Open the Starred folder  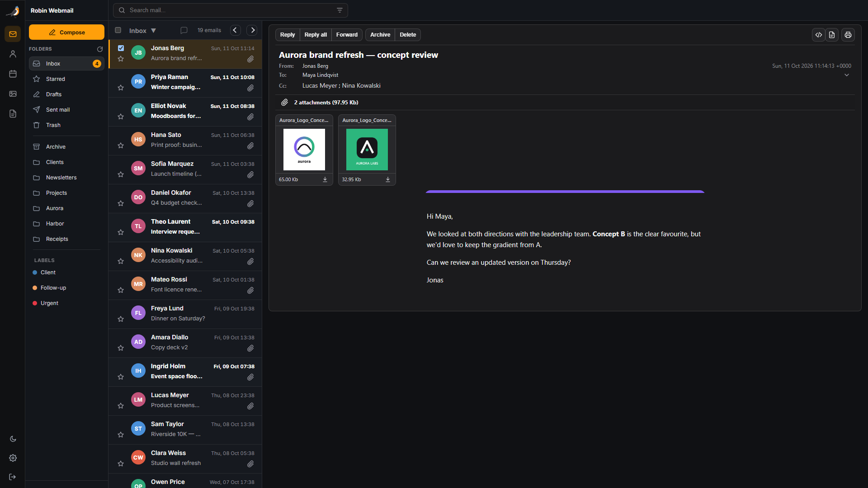click(x=66, y=79)
